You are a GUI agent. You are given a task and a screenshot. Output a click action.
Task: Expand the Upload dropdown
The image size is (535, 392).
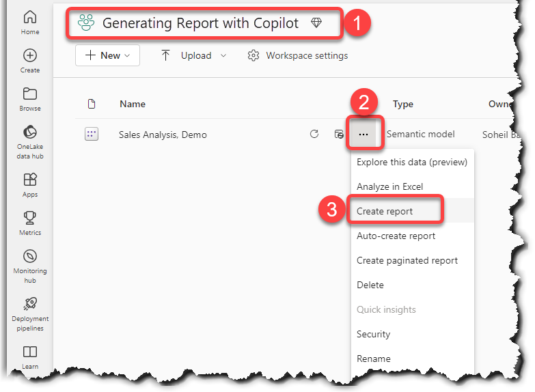coord(194,56)
